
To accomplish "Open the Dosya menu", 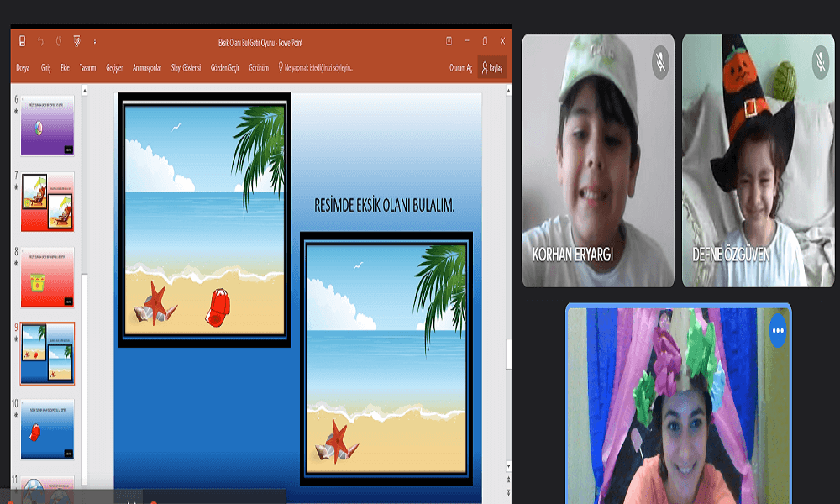I will coord(23,68).
